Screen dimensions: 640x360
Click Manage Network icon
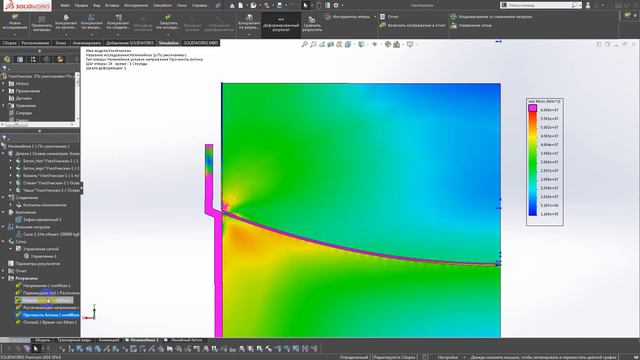pyautogui.click(x=453, y=25)
